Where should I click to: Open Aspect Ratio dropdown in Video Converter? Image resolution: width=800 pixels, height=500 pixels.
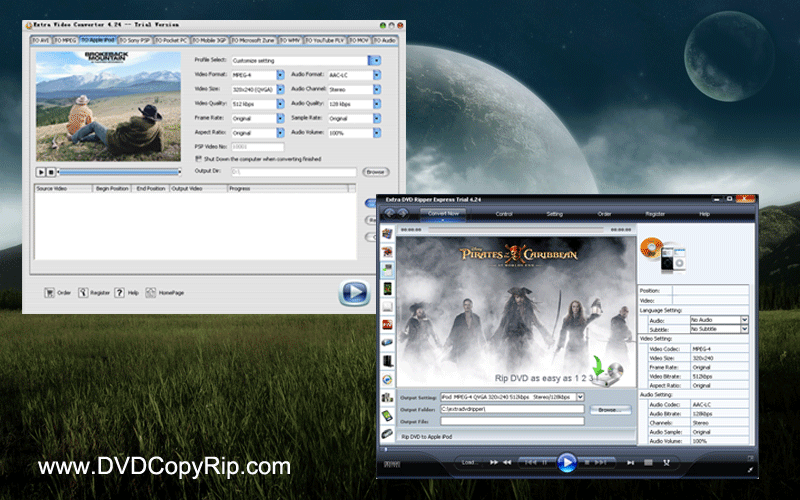[280, 133]
